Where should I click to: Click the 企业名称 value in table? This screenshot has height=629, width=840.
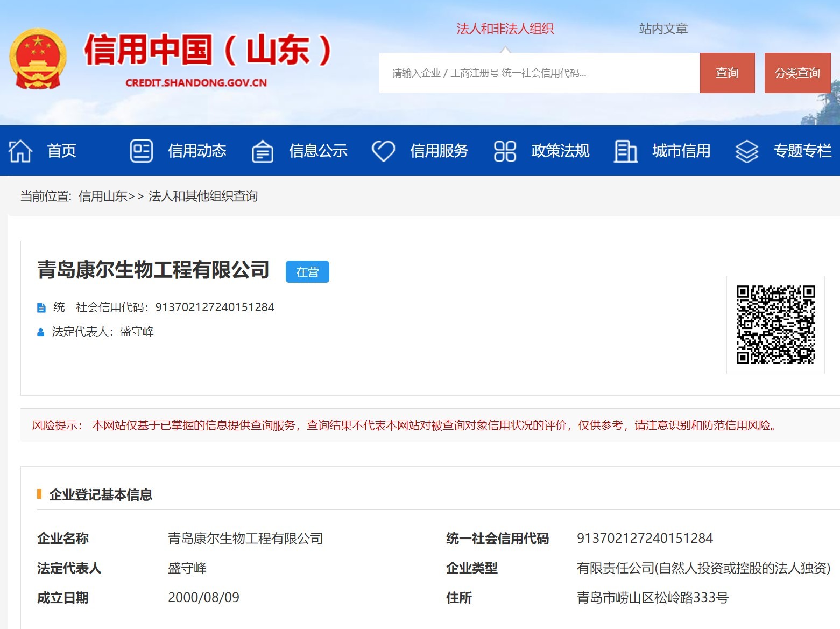point(245,539)
